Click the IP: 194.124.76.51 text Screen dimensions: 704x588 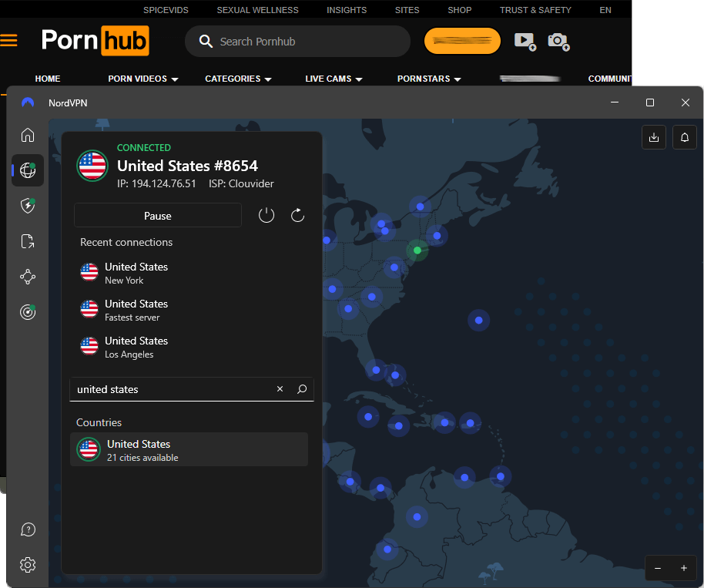point(156,183)
